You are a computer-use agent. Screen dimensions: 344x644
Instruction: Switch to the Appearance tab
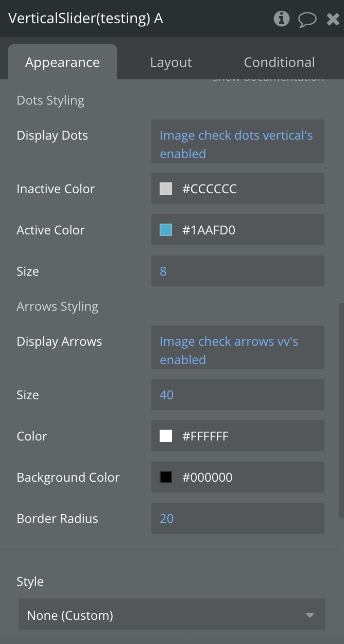pos(62,62)
